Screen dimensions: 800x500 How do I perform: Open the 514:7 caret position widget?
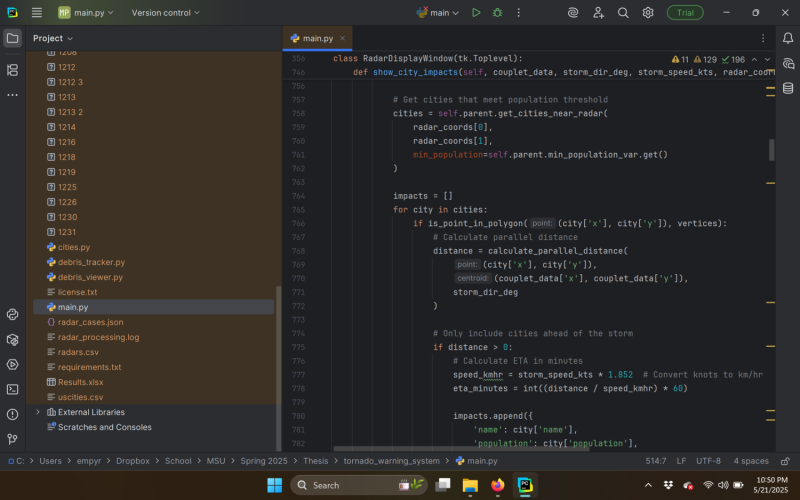coord(656,461)
